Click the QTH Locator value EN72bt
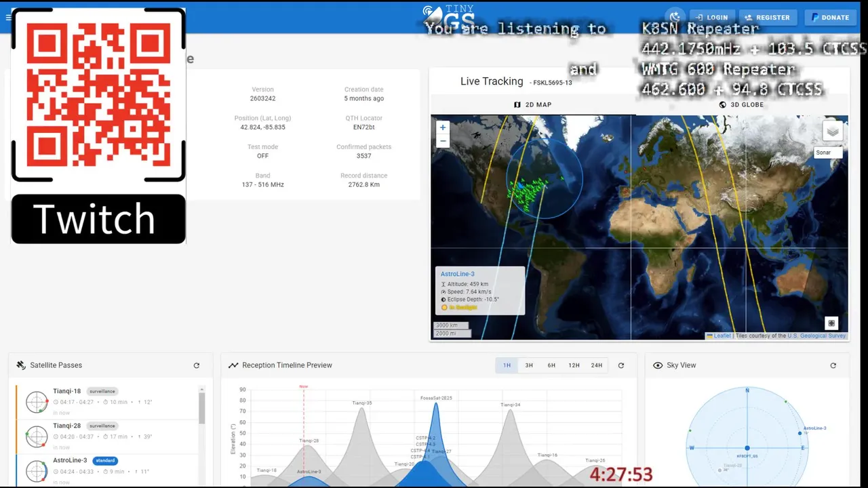The width and height of the screenshot is (868, 488). [364, 127]
